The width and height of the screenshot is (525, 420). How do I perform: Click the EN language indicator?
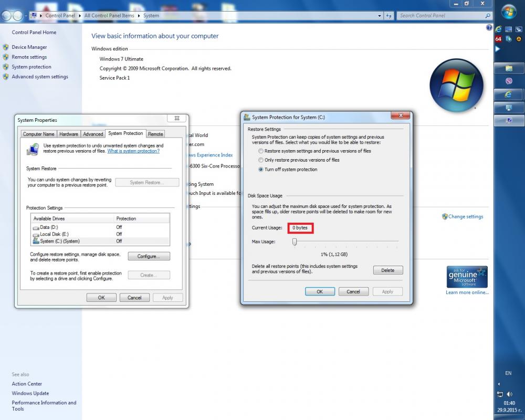[508, 373]
